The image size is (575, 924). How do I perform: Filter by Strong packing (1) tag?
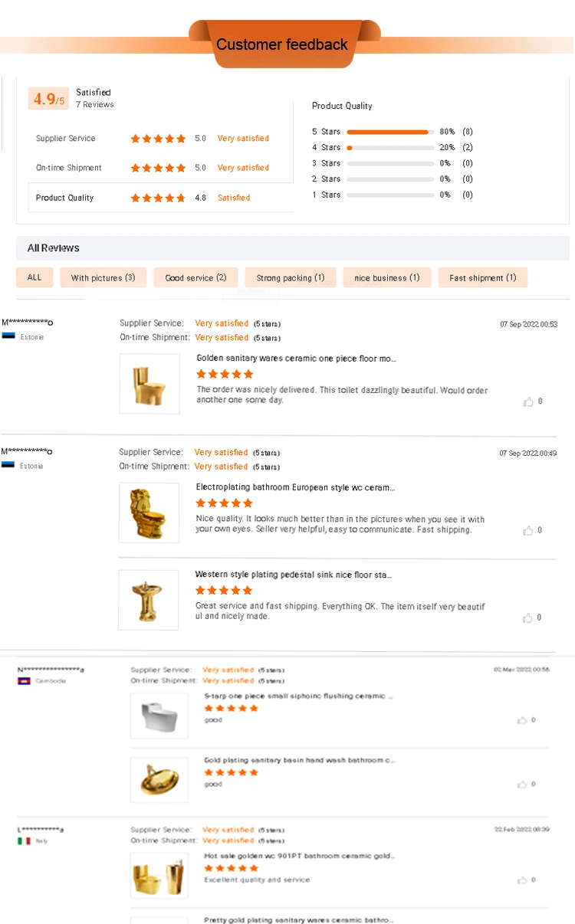[291, 277]
